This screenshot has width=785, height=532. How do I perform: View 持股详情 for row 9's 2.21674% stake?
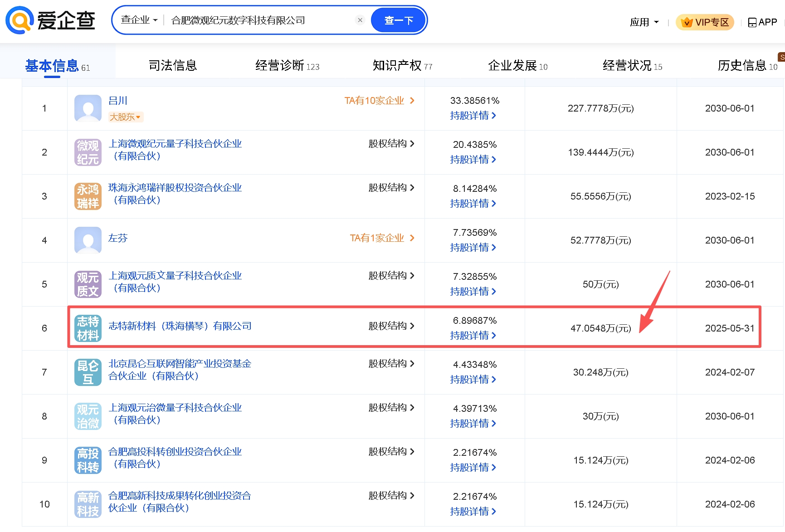coord(473,468)
